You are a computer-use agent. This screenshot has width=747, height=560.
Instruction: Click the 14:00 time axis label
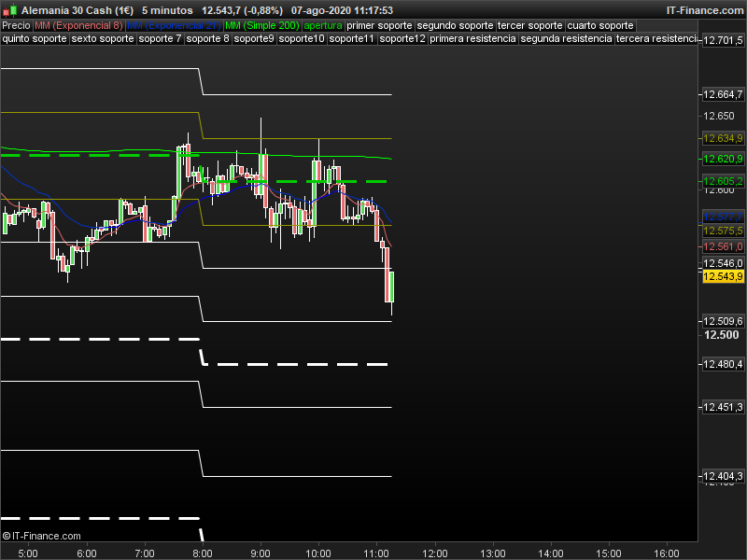(x=551, y=553)
